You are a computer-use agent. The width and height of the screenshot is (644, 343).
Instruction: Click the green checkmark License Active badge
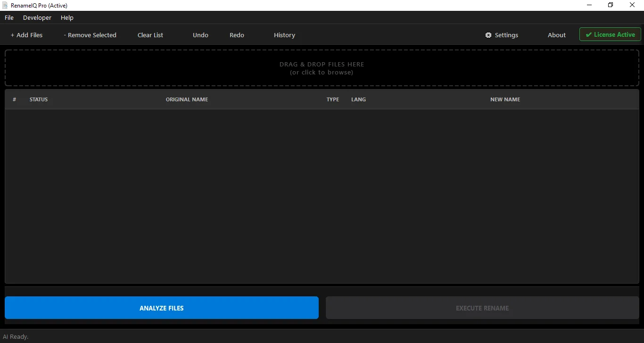click(x=610, y=34)
